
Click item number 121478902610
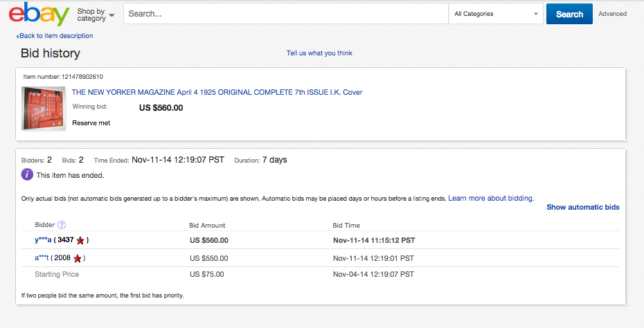82,77
